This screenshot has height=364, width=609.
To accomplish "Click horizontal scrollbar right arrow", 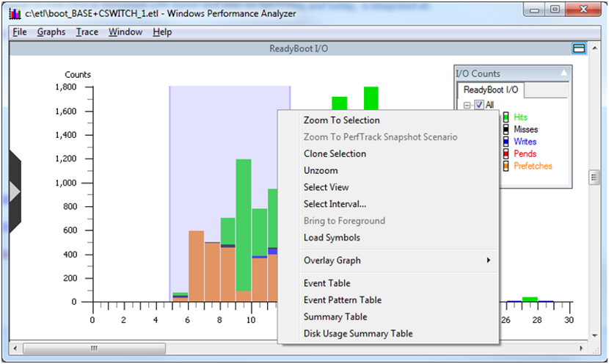I will coord(581,348).
